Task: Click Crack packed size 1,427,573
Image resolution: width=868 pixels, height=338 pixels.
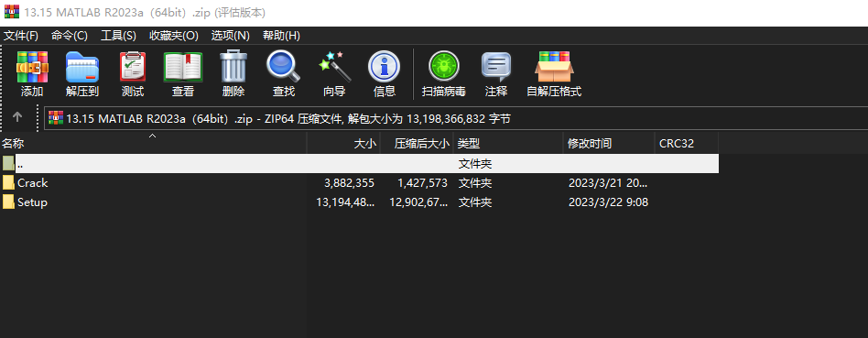Action: [x=422, y=183]
